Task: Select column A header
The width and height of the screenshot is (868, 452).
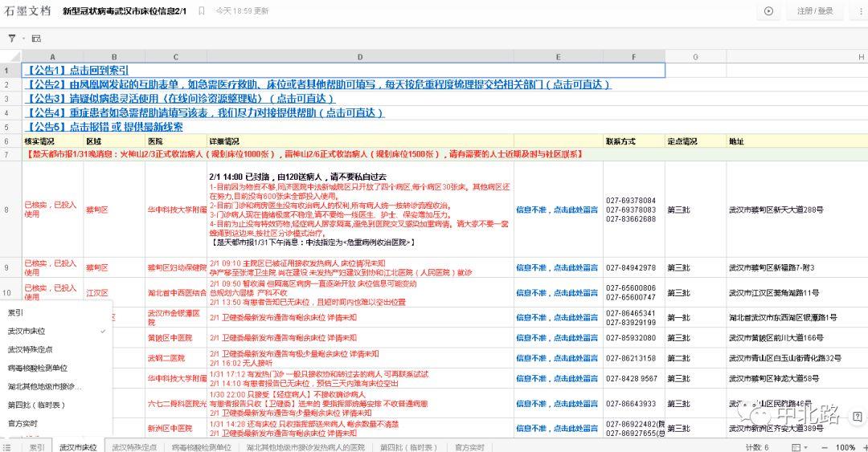Action: [52, 56]
